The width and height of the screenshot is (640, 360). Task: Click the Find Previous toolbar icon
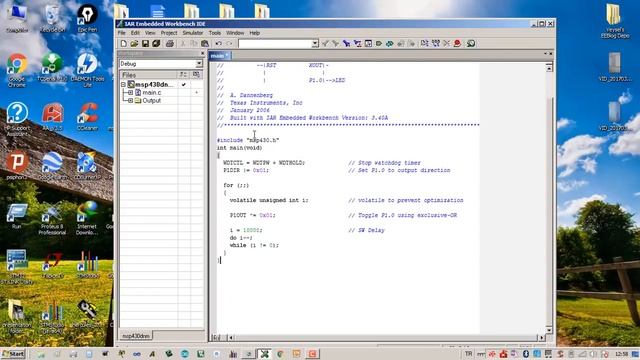[x=325, y=43]
